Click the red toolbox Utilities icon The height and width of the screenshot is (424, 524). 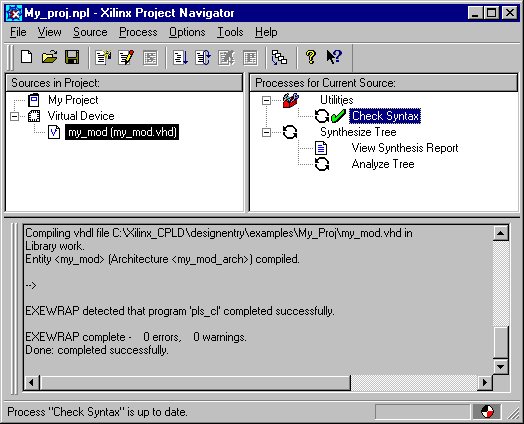click(x=290, y=100)
